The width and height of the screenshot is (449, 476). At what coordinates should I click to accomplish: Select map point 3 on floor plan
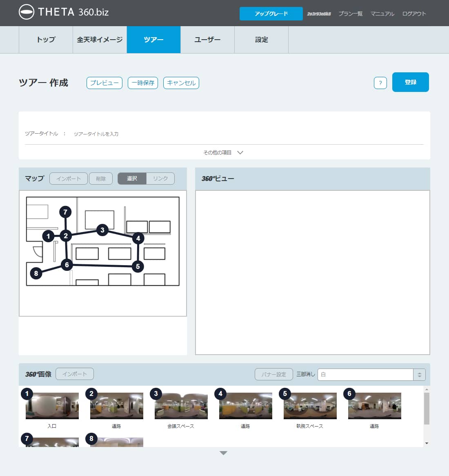[102, 230]
